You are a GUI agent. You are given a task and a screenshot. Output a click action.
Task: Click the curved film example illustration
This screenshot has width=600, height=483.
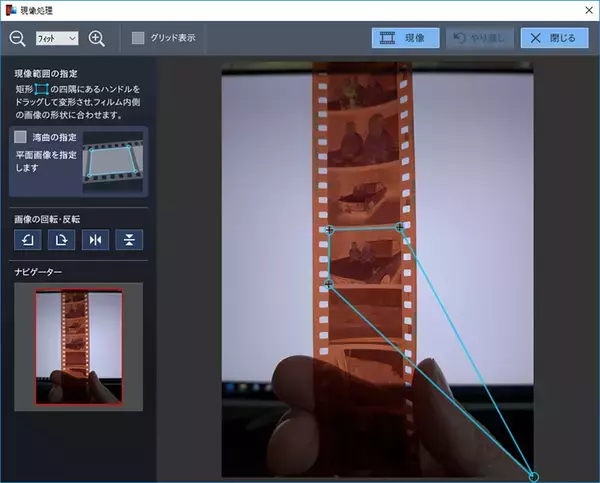click(113, 160)
